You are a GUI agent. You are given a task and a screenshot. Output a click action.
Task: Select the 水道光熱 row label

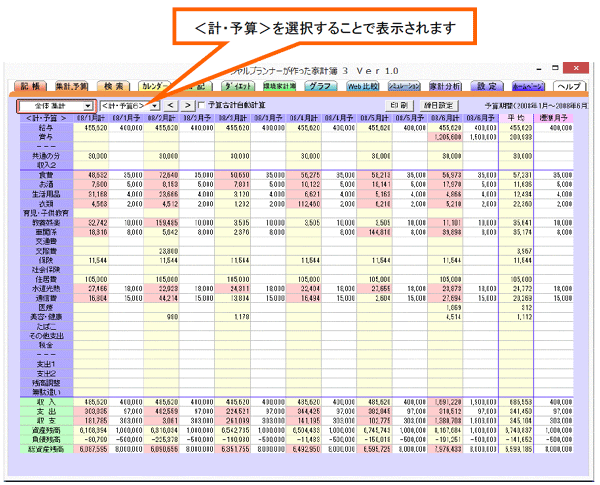46,288
